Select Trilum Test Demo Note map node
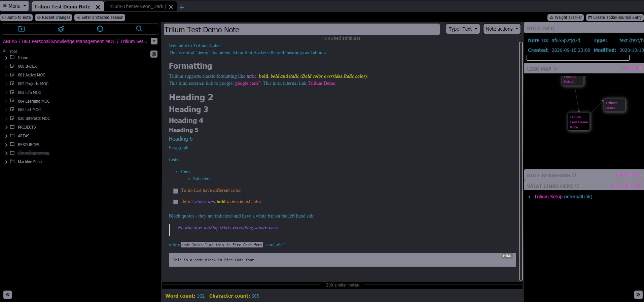The height and width of the screenshot is (302, 644). tap(579, 122)
